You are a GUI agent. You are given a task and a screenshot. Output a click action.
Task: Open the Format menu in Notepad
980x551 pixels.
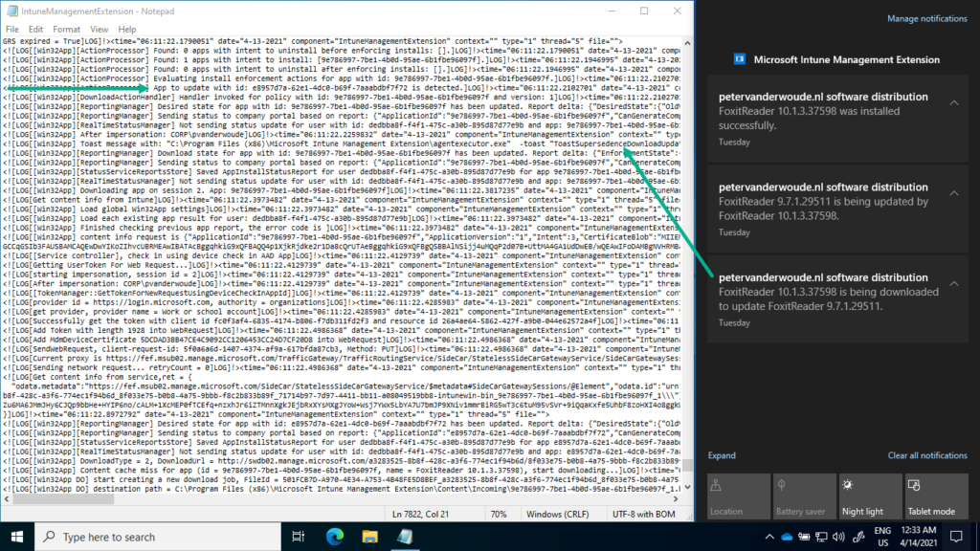pos(66,29)
